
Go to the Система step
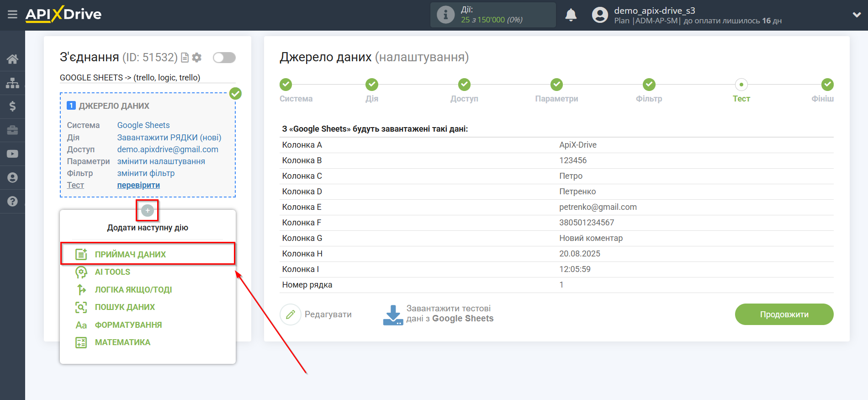coord(286,85)
